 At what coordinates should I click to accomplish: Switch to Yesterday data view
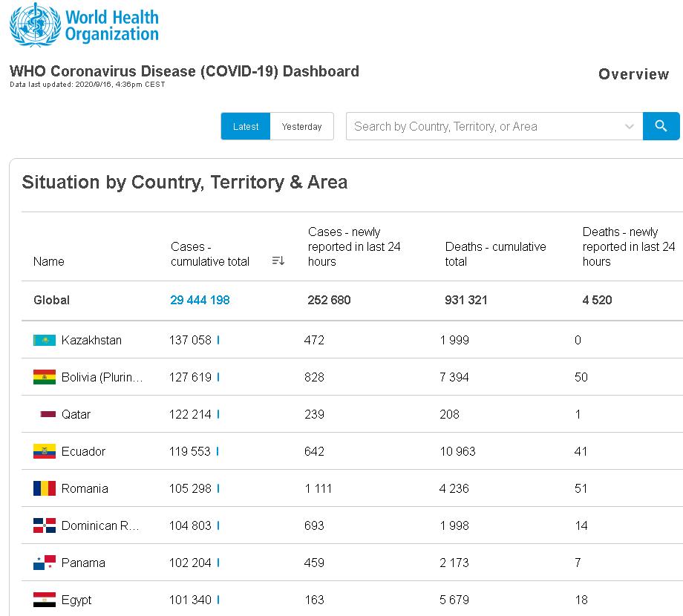(x=301, y=126)
